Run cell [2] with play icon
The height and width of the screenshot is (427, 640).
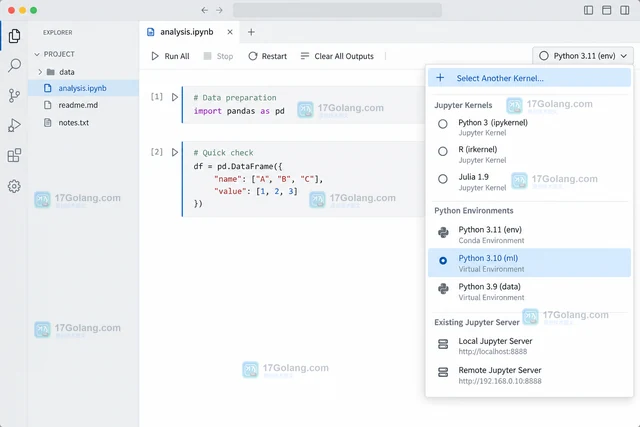coord(175,152)
